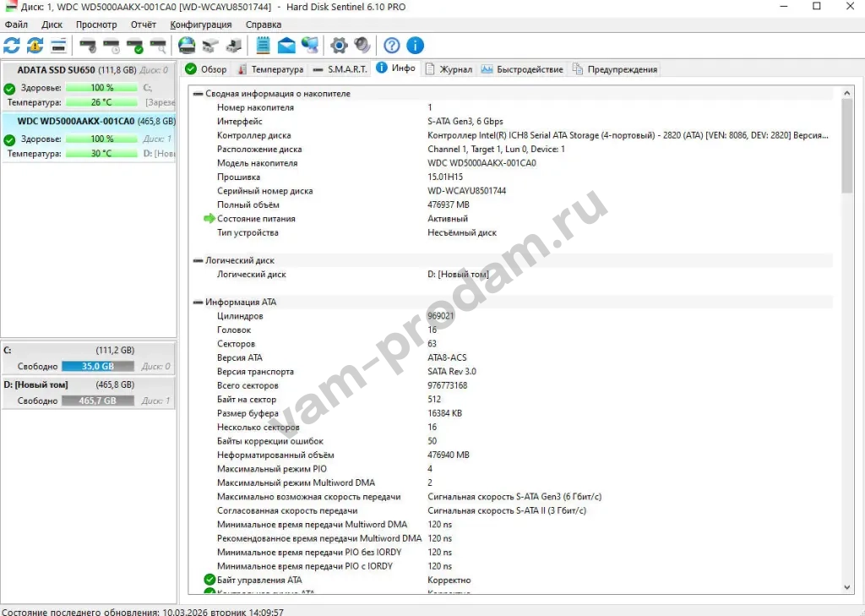Click the globe over disk toolbar icon

coord(187,46)
